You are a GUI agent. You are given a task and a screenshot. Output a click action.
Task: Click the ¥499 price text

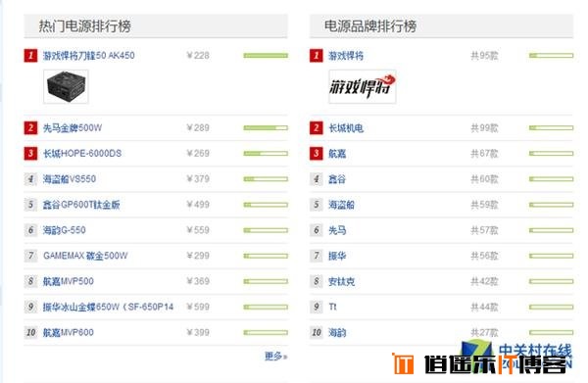(198, 205)
